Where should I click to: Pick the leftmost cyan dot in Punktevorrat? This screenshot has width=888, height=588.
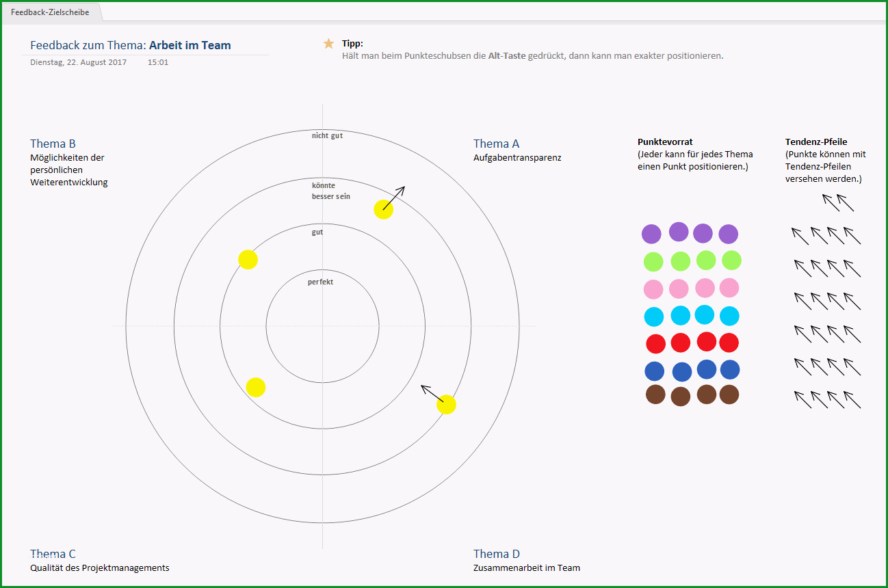pos(654,317)
